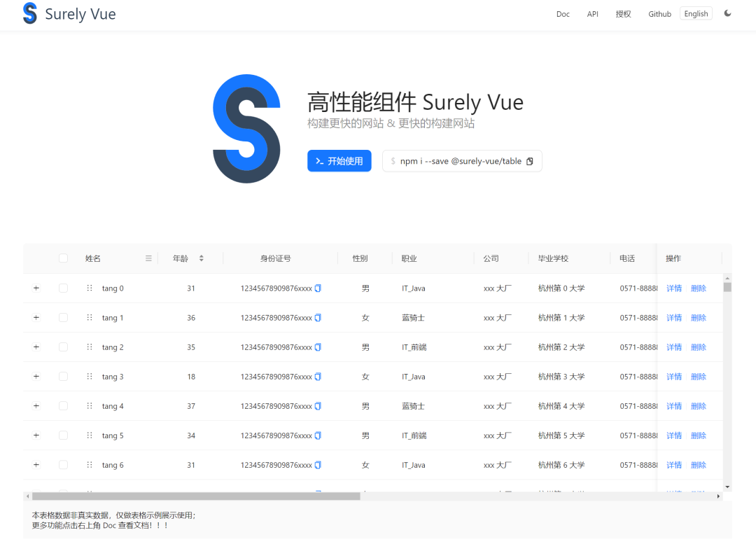Open the 姓名 column filter icon
This screenshot has width=756, height=551.
[x=148, y=258]
